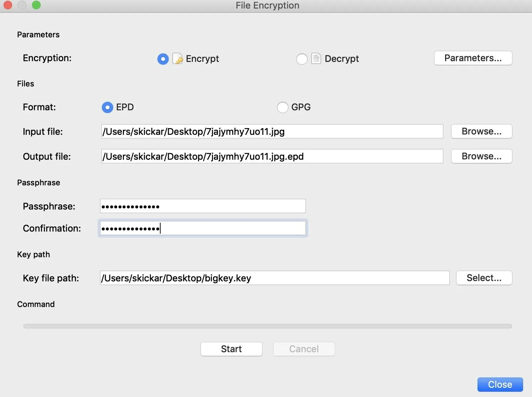The image size is (532, 397).
Task: Click the 'GPG' label text
Action: click(301, 107)
